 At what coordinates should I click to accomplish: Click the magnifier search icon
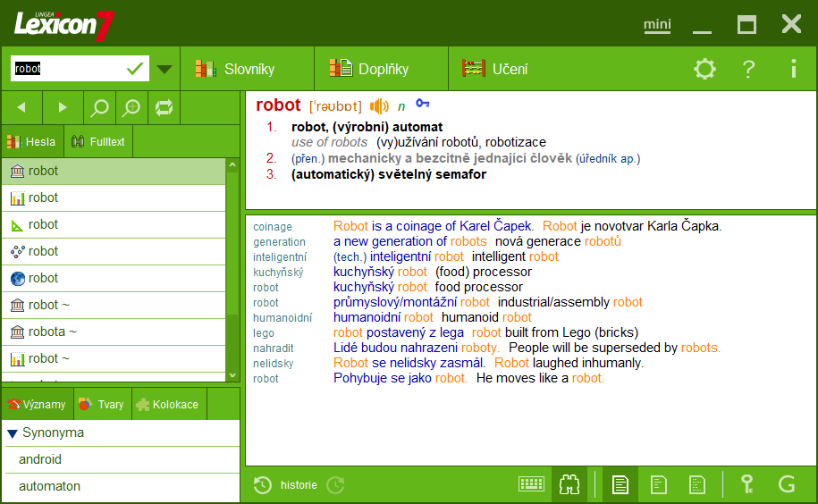99,107
